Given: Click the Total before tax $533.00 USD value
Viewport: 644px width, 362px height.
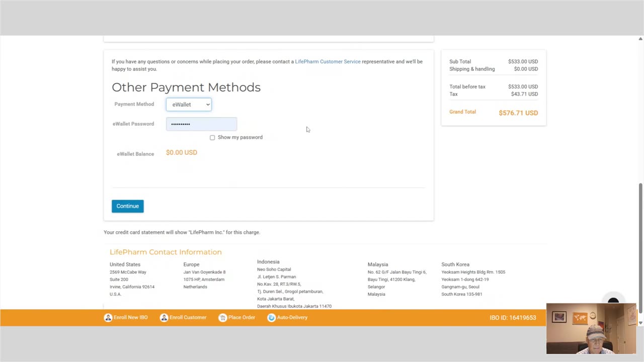Looking at the screenshot, I should point(523,86).
